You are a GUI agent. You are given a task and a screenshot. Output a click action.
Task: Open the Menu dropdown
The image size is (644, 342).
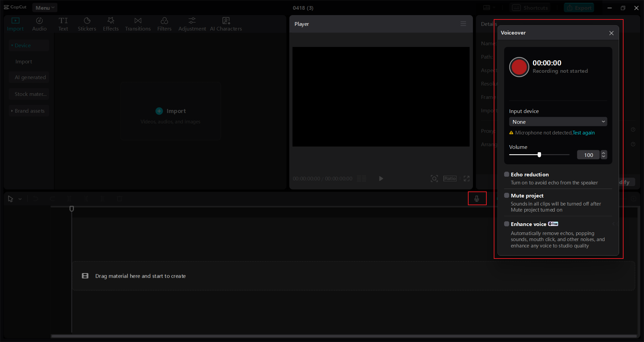click(45, 7)
